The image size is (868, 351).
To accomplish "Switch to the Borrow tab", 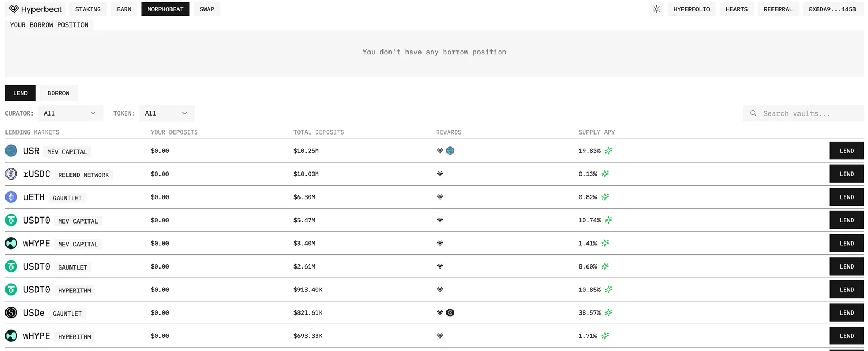I will [59, 93].
